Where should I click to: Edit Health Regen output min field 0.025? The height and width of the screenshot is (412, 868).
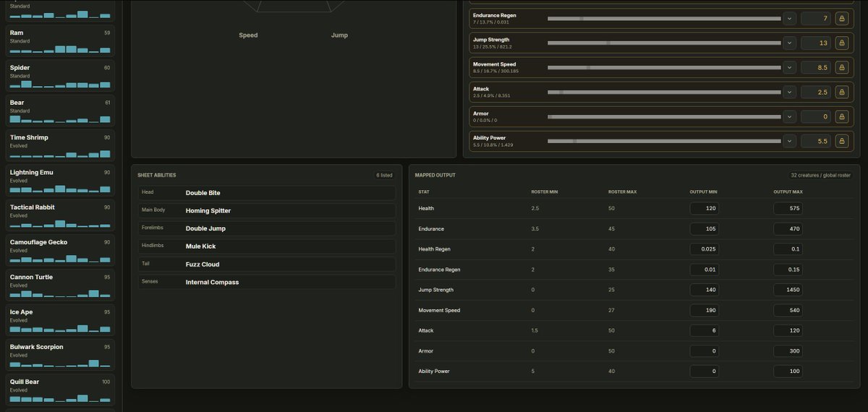point(704,249)
